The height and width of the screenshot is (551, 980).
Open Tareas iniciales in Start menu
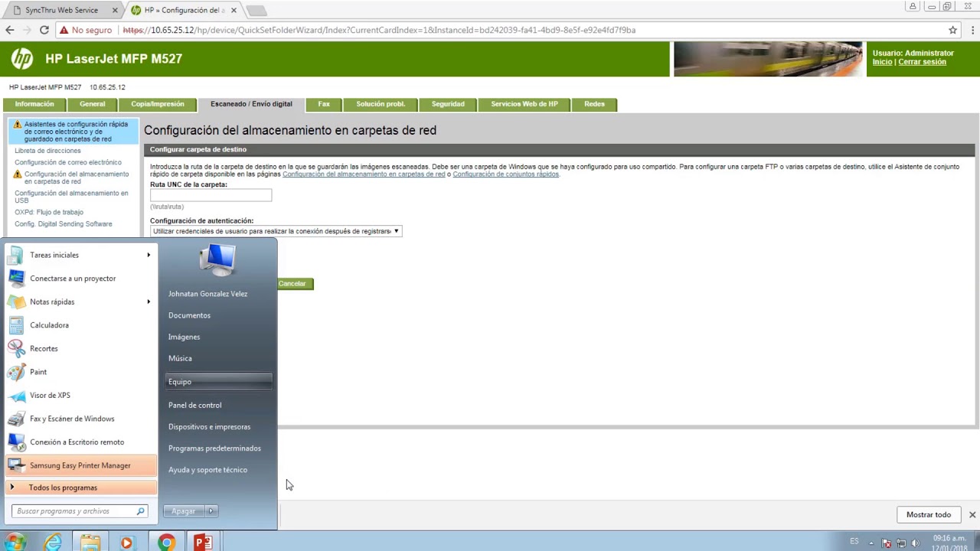80,255
